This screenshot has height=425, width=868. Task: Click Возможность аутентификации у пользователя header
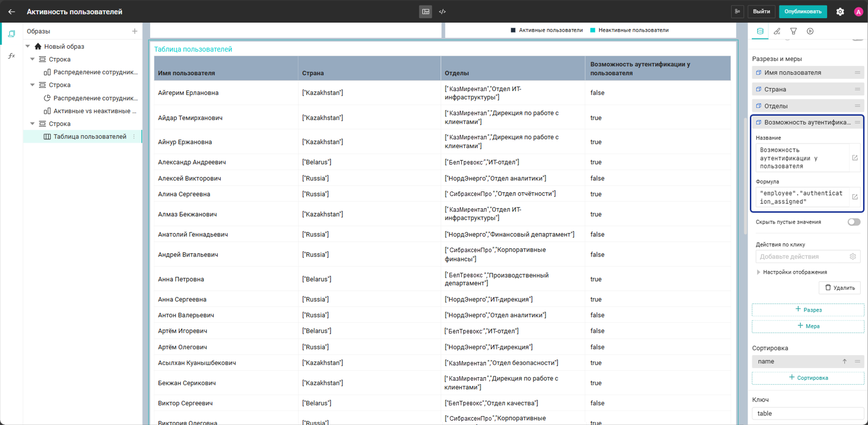pos(657,68)
